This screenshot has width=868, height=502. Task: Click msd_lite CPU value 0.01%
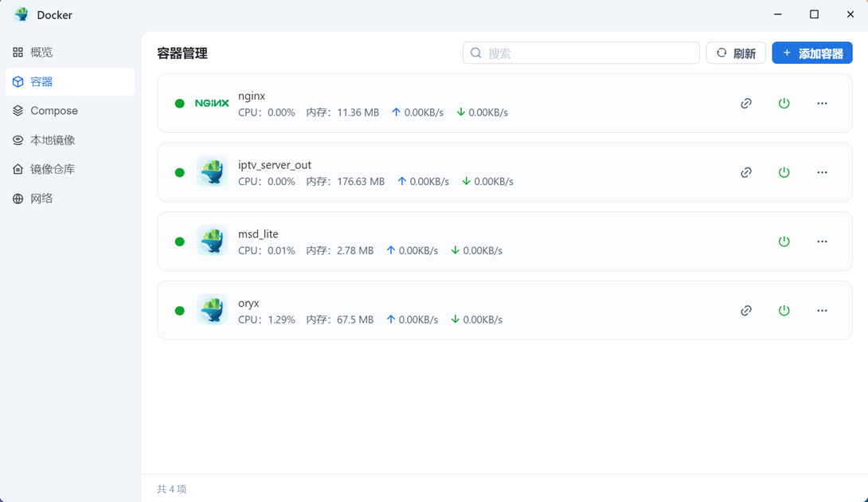(281, 250)
